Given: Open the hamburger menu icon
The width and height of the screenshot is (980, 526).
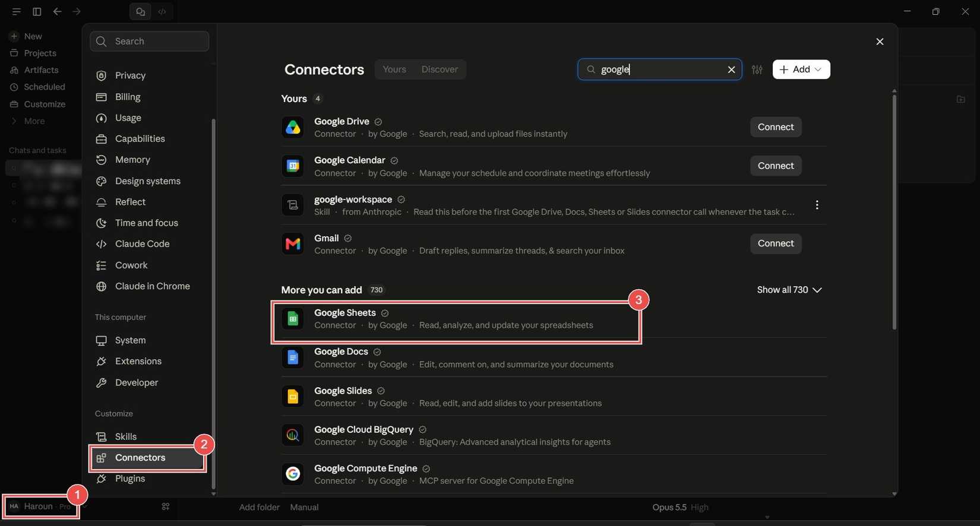Looking at the screenshot, I should (16, 11).
